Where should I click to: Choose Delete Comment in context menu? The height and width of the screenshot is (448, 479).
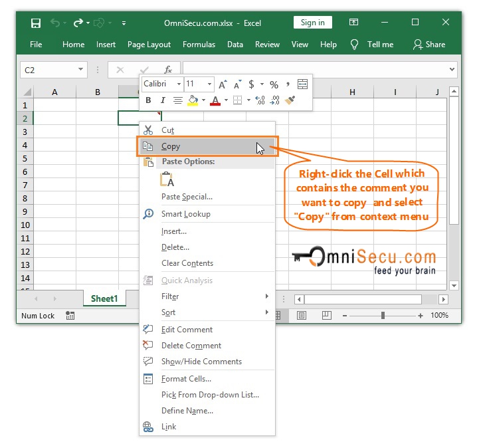(207, 346)
